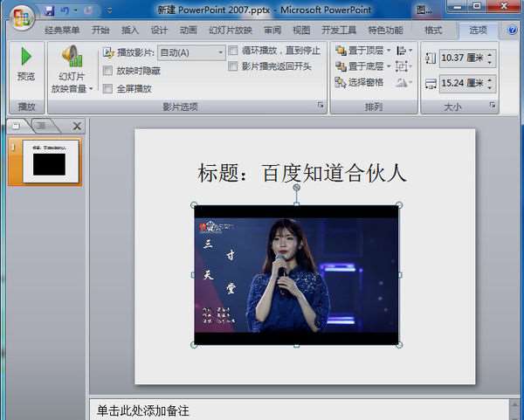Image resolution: width=524 pixels, height=420 pixels.
Task: Open the 影片选项 dialog launcher
Action: 321,106
